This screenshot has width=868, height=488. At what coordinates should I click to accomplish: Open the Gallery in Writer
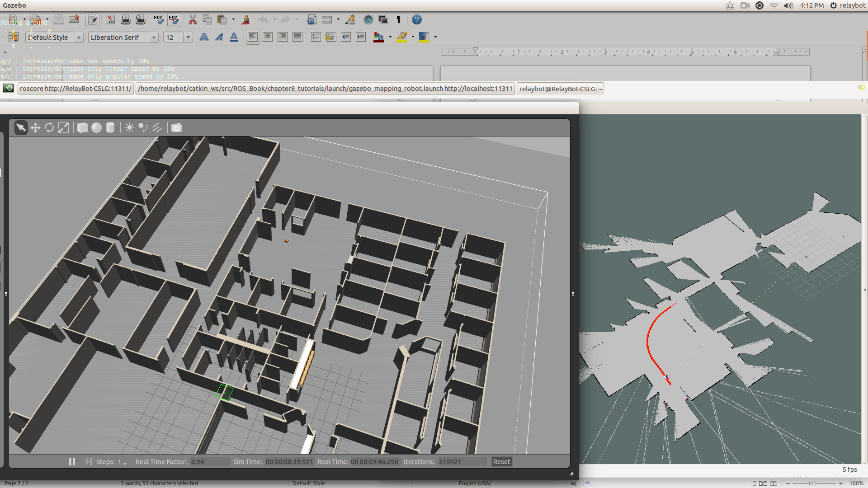click(383, 20)
